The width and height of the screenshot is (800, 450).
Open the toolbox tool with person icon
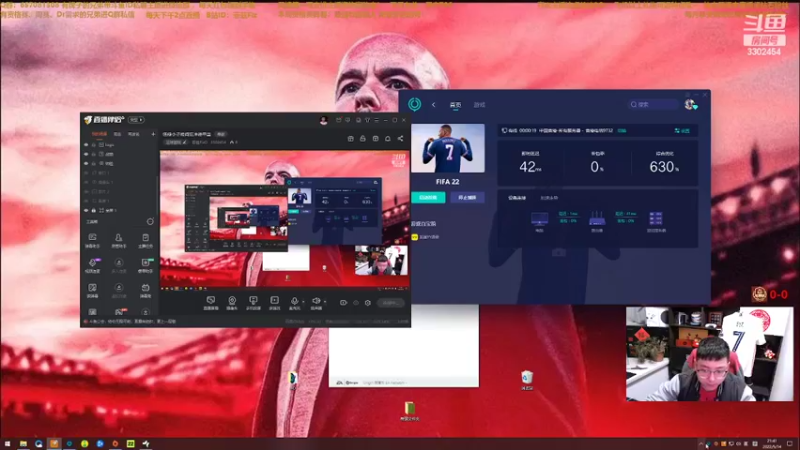pyautogui.click(x=118, y=240)
